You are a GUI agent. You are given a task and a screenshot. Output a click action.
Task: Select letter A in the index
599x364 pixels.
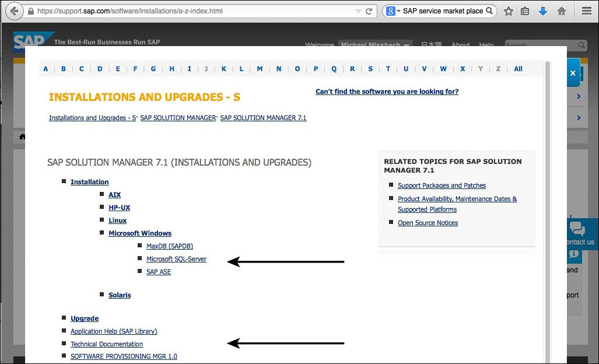[x=45, y=69]
